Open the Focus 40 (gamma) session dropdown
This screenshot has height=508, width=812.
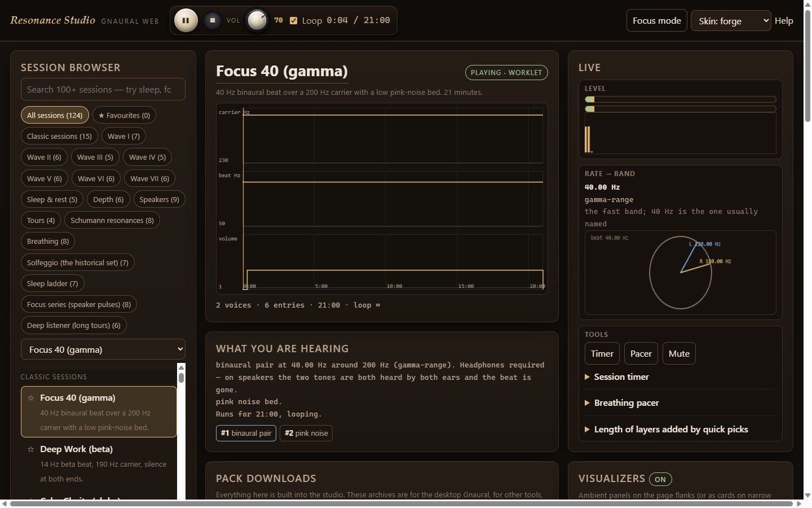(103, 349)
